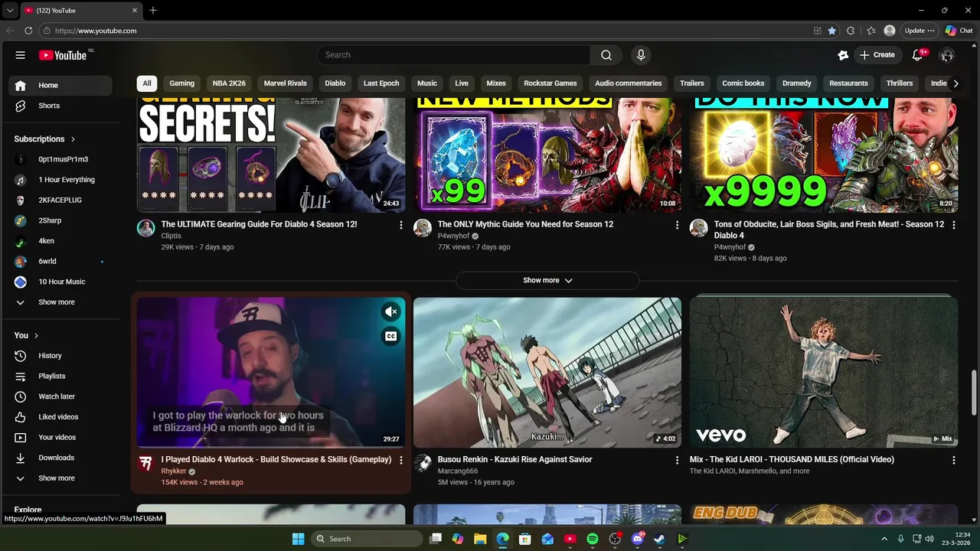
Task: Select the Audio commentaries chip
Action: tap(628, 83)
